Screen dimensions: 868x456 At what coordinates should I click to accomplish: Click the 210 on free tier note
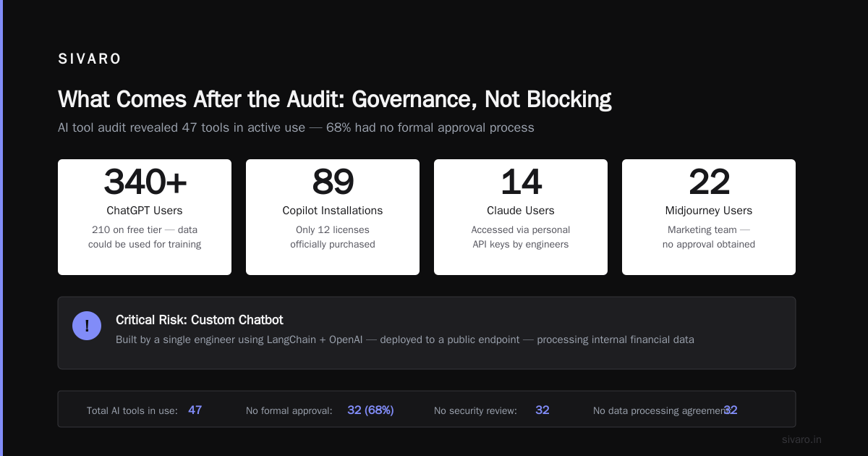pos(145,237)
